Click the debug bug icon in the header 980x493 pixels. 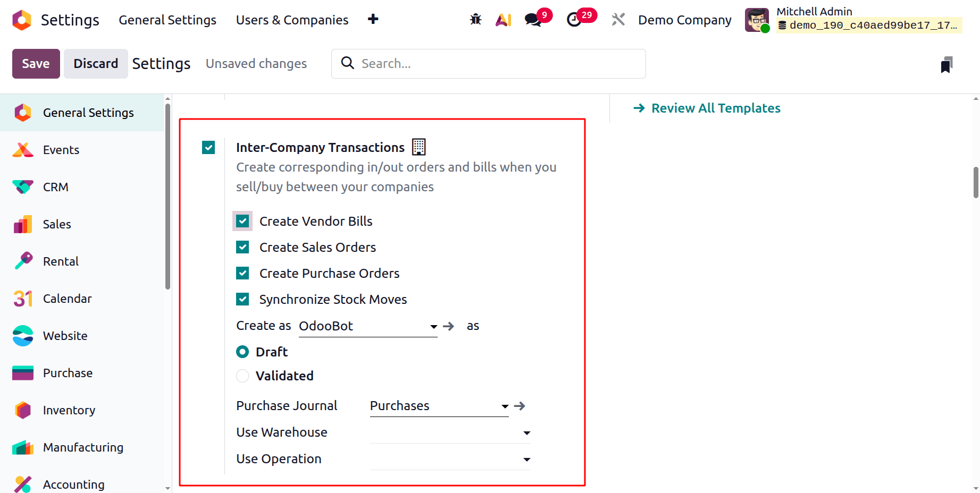pyautogui.click(x=475, y=19)
